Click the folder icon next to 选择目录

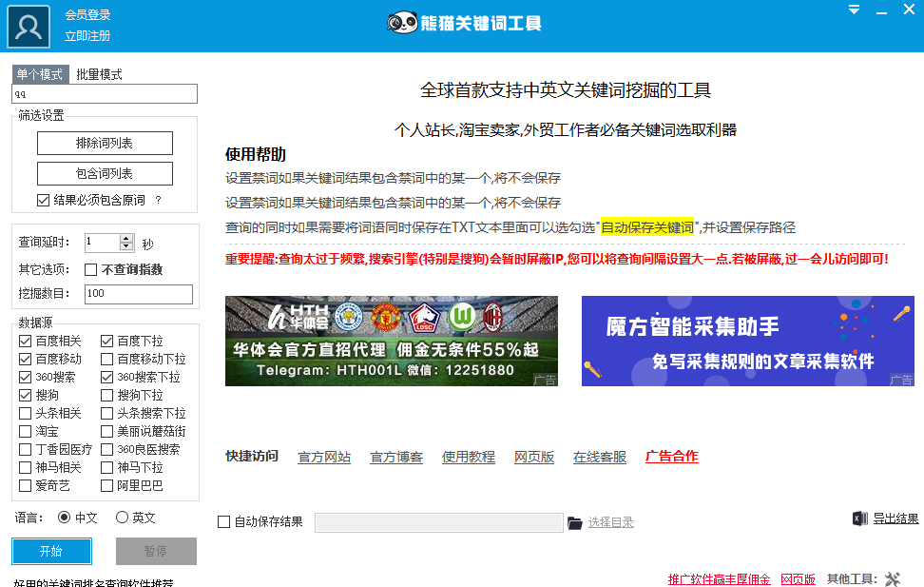click(574, 522)
